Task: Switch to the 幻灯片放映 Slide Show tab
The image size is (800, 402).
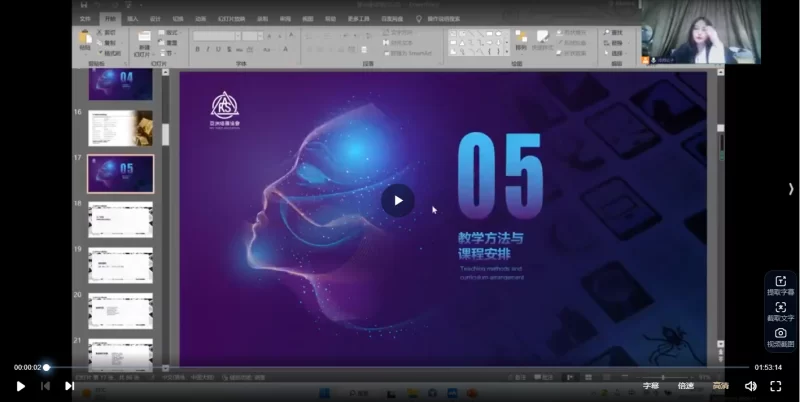Action: (x=232, y=19)
